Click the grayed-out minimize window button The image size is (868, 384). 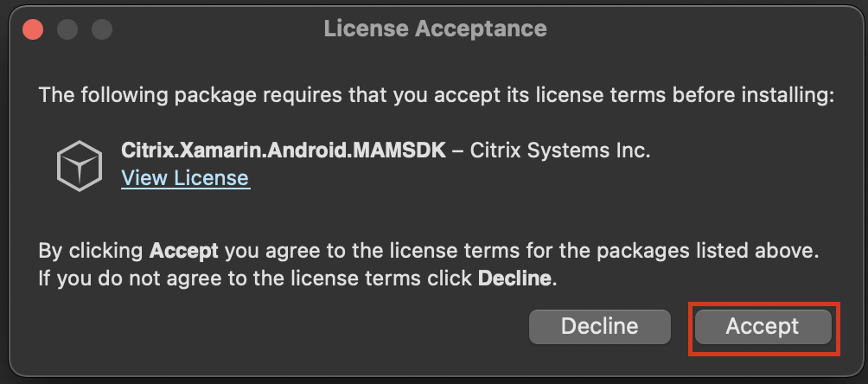67,29
